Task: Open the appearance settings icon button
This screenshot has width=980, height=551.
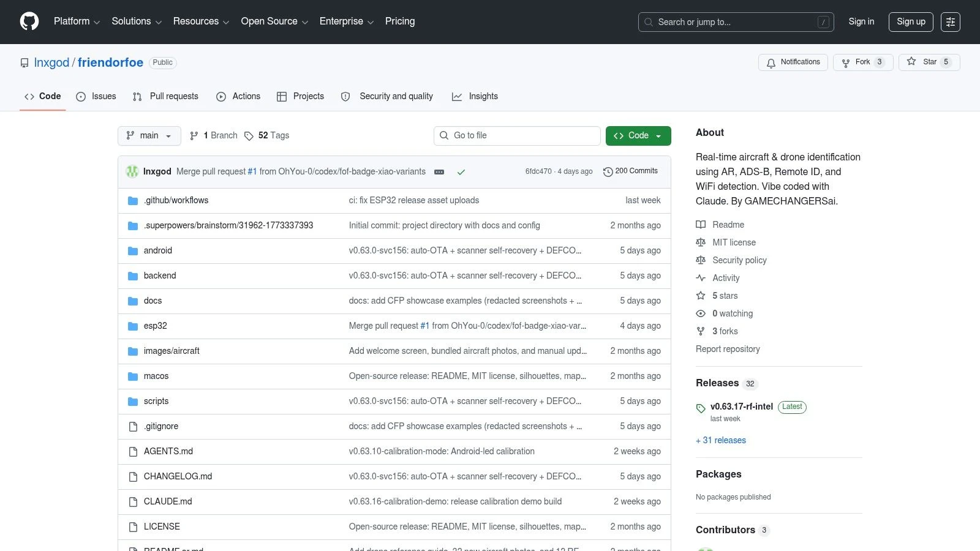Action: click(x=951, y=22)
